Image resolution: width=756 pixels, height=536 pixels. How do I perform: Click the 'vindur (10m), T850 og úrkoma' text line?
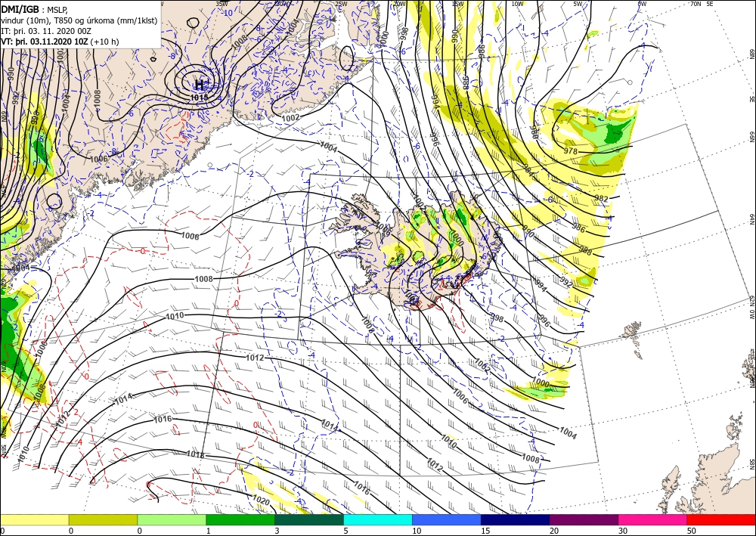(79, 20)
